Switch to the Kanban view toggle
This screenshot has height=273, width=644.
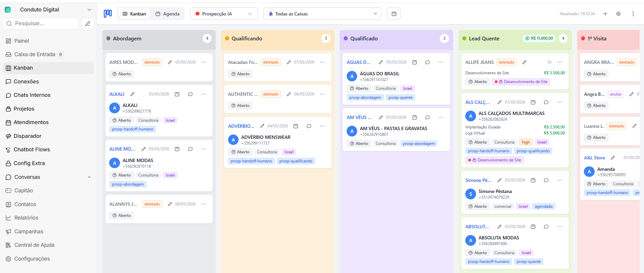click(x=134, y=14)
